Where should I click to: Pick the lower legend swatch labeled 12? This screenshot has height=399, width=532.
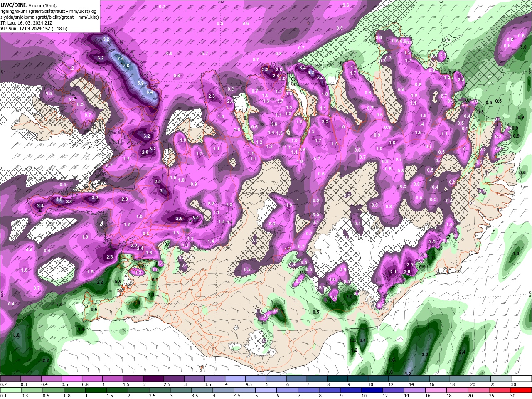[x=393, y=390]
